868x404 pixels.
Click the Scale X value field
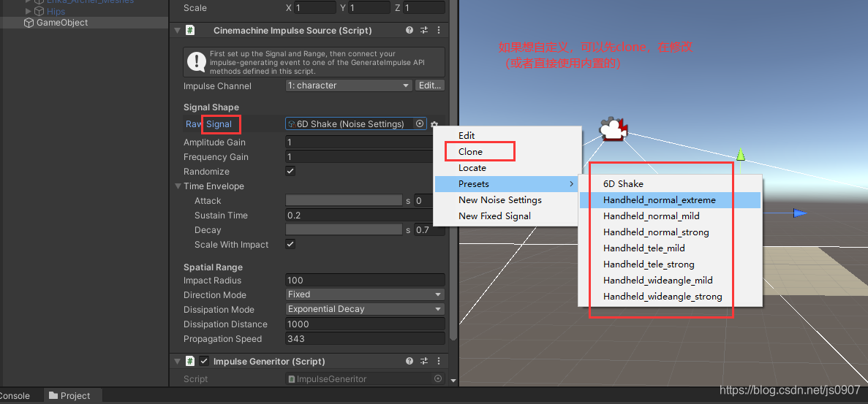pos(314,8)
